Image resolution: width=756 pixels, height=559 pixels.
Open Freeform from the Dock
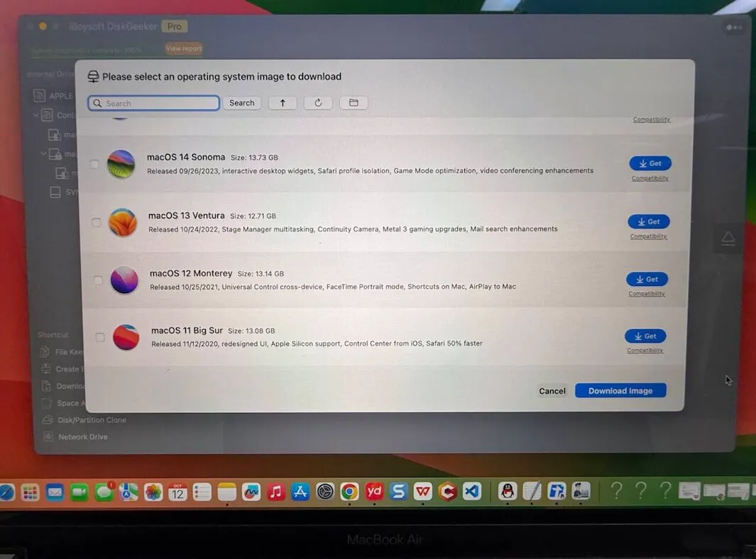click(x=251, y=492)
